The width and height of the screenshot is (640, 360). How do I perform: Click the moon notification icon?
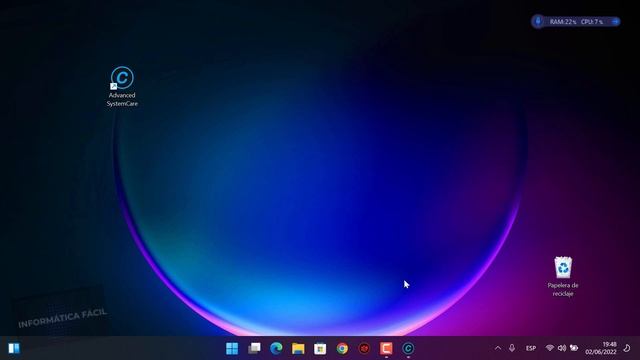click(x=627, y=348)
